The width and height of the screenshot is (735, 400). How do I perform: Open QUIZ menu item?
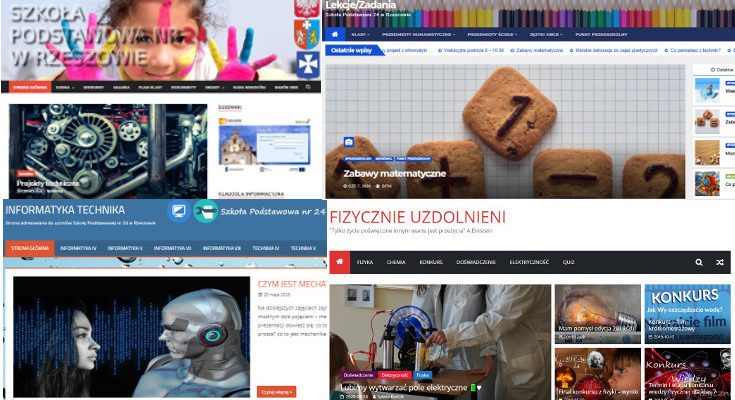(x=568, y=262)
